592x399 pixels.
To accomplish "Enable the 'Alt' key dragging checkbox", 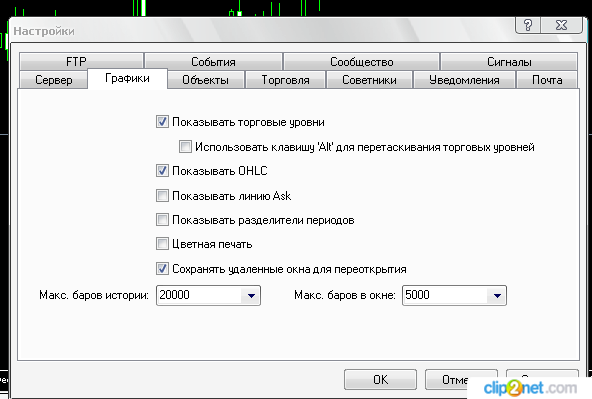I will pos(185,146).
